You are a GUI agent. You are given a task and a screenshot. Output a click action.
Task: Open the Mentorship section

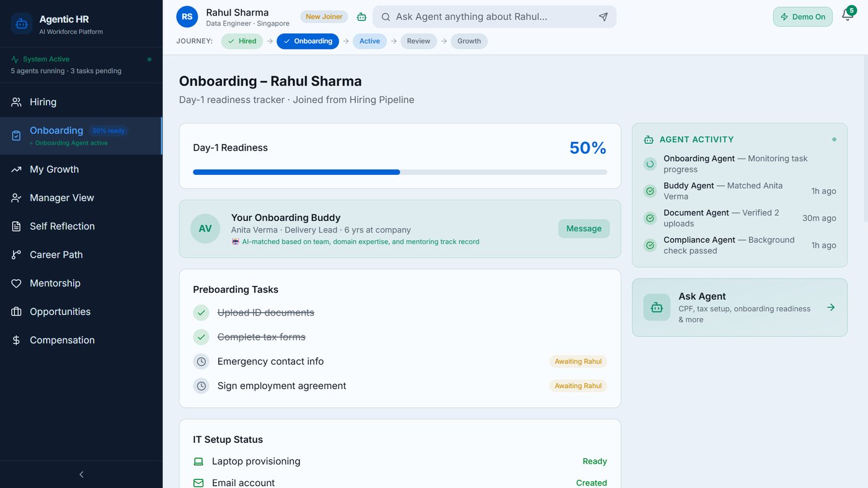(81, 283)
